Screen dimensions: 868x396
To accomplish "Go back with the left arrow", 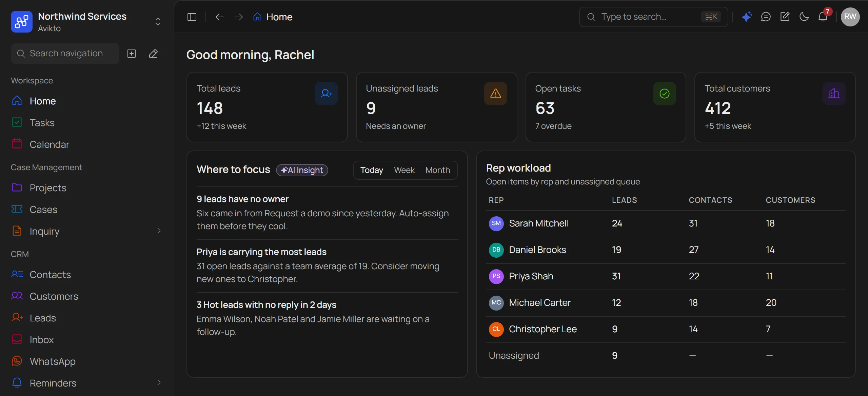I will pyautogui.click(x=220, y=17).
